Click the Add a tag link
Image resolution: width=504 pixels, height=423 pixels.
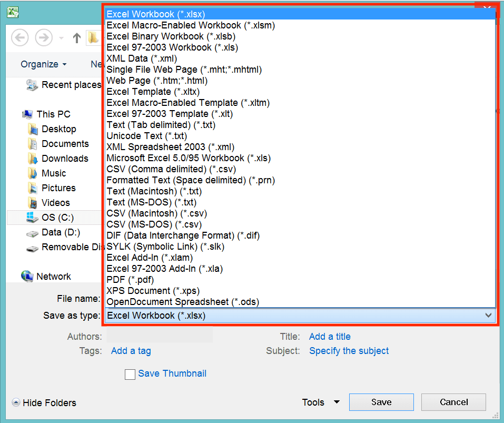[131, 351]
